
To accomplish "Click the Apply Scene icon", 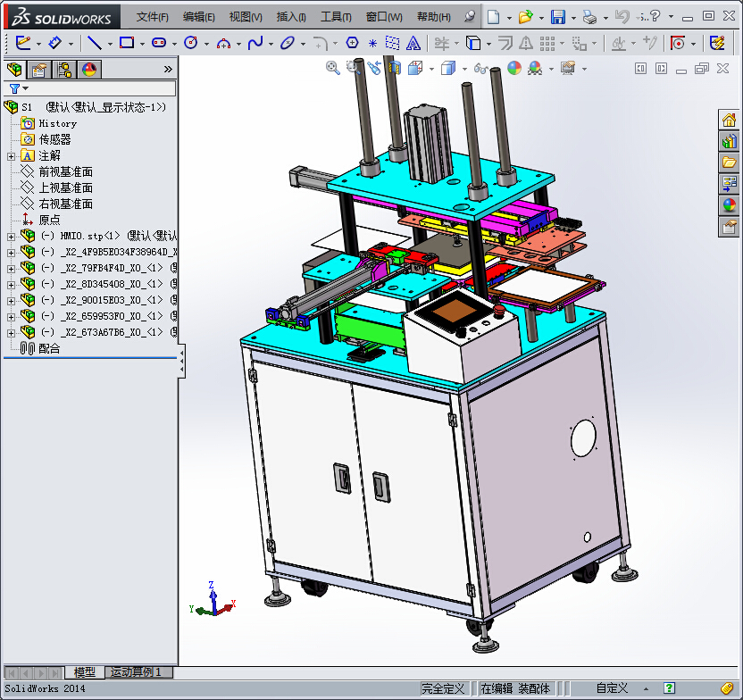I will coord(535,68).
